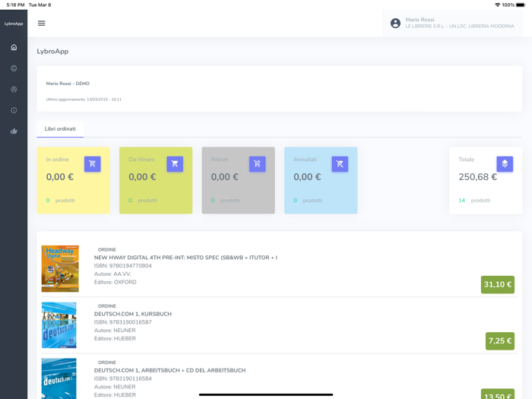Screen dimensions: 532x399
Task: Open the In ordine yellow card
Action: point(73,180)
